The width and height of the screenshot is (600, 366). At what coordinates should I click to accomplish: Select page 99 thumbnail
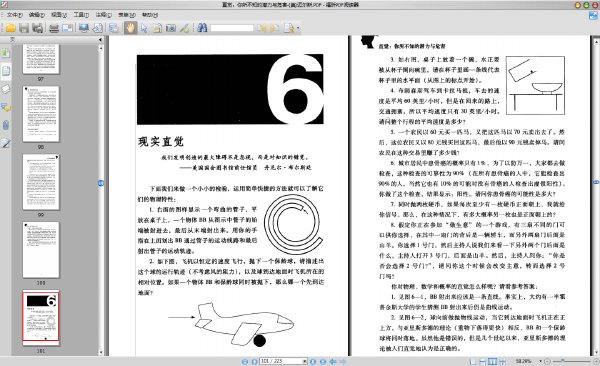click(41, 182)
